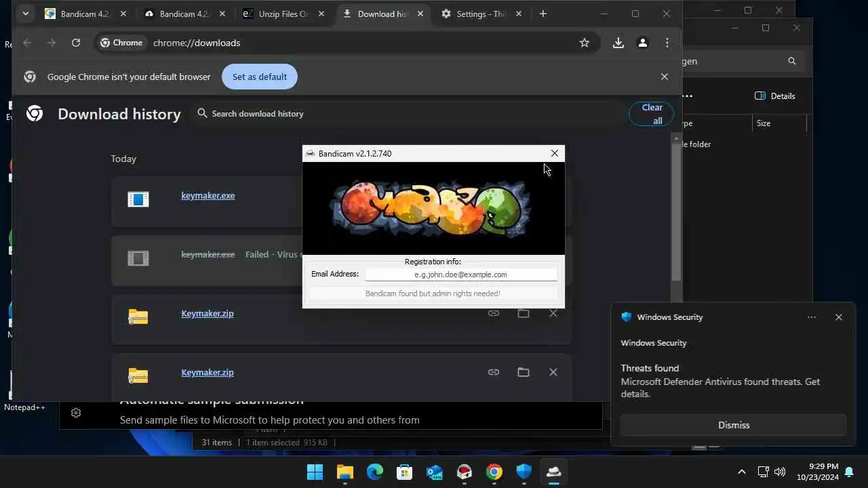Viewport: 868px width, 488px height.
Task: Click the Bandicam keygen taskbar icon
Action: (x=554, y=472)
